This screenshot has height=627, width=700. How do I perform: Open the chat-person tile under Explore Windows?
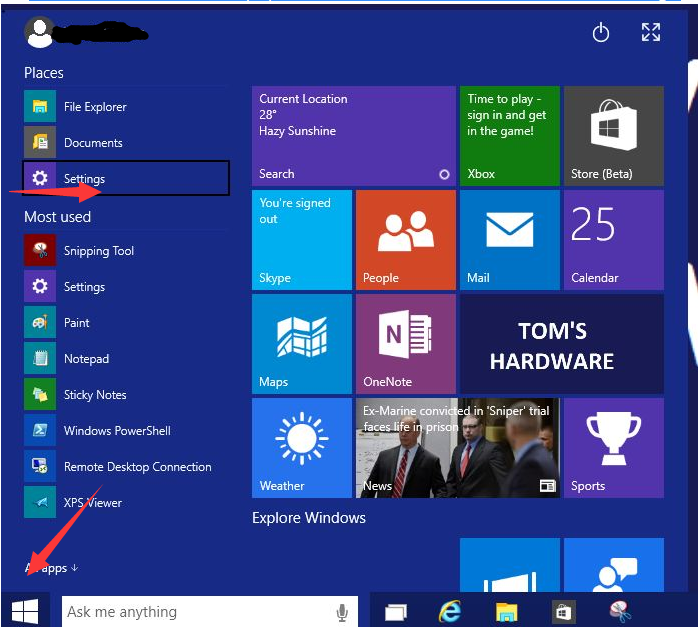pyautogui.click(x=614, y=565)
